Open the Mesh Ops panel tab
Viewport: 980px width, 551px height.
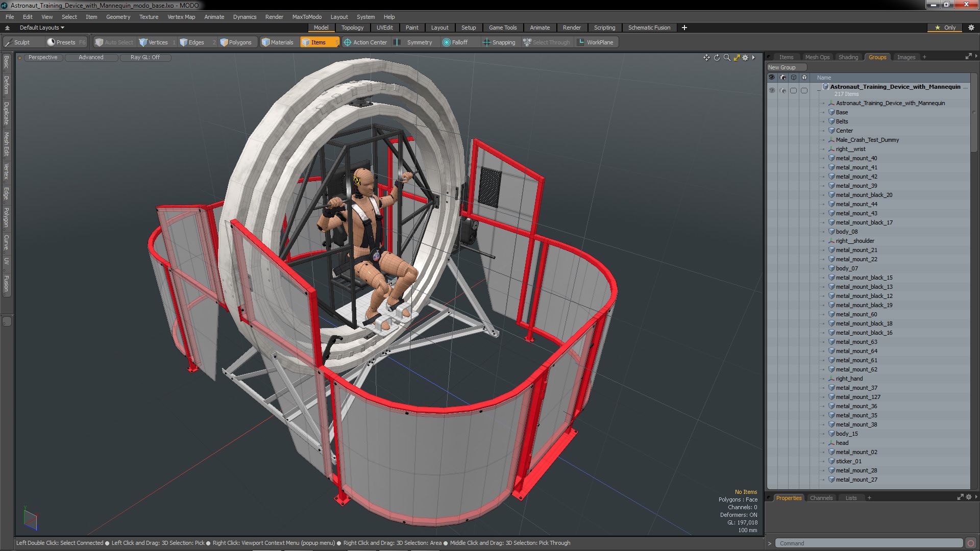pyautogui.click(x=817, y=57)
